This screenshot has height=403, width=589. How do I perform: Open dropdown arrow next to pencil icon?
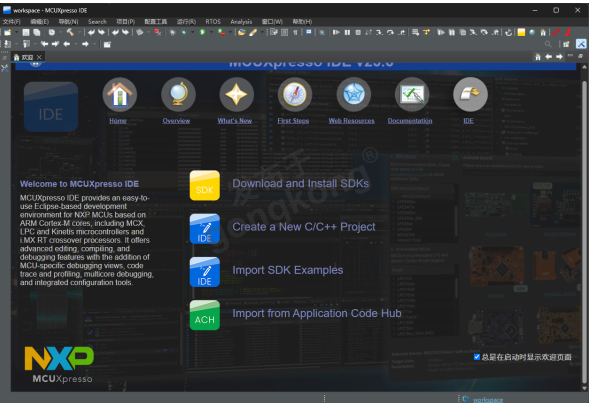pos(262,33)
